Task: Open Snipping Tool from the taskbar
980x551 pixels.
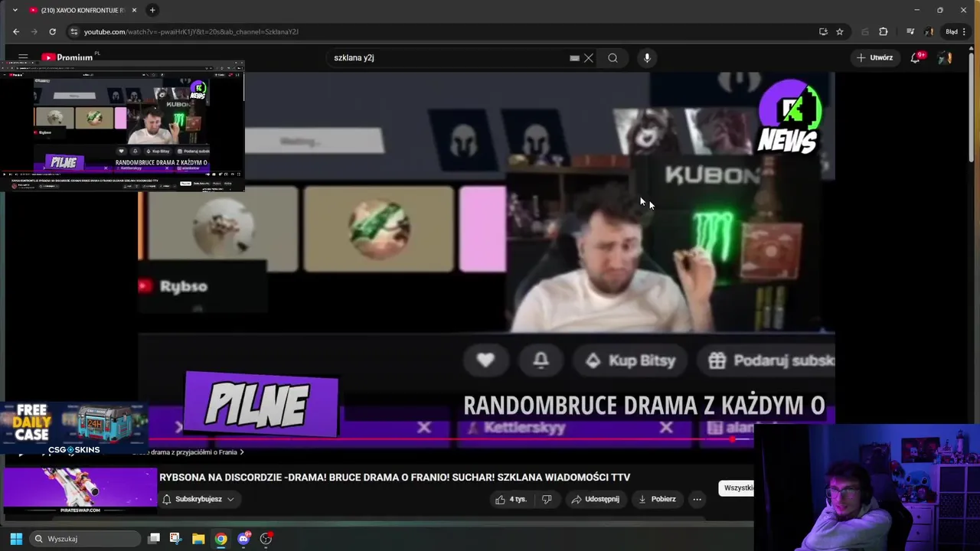Action: coord(175,539)
